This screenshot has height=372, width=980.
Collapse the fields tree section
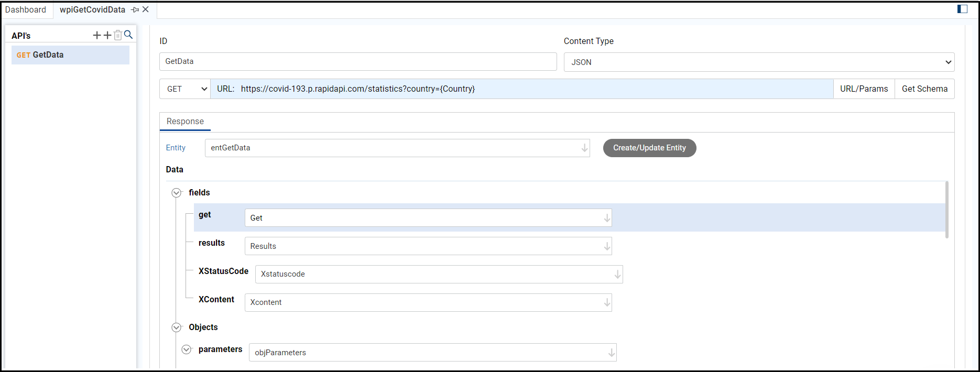pos(177,193)
